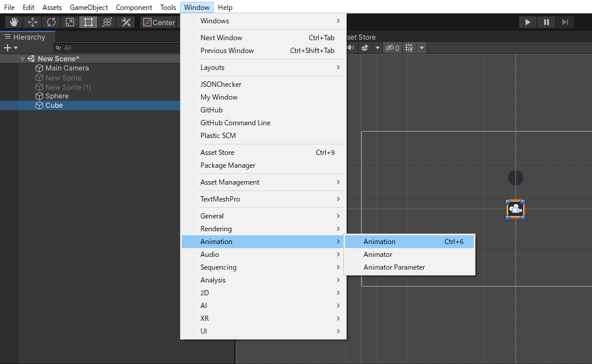Open Animator window
The image size is (592, 364).
click(x=409, y=255)
